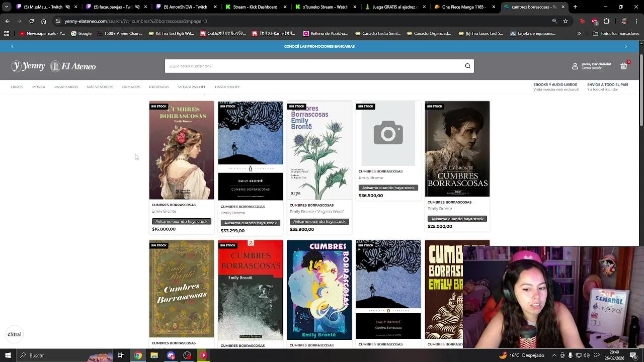Open the PREVENTAS menu
644x362 pixels.
click(x=159, y=87)
